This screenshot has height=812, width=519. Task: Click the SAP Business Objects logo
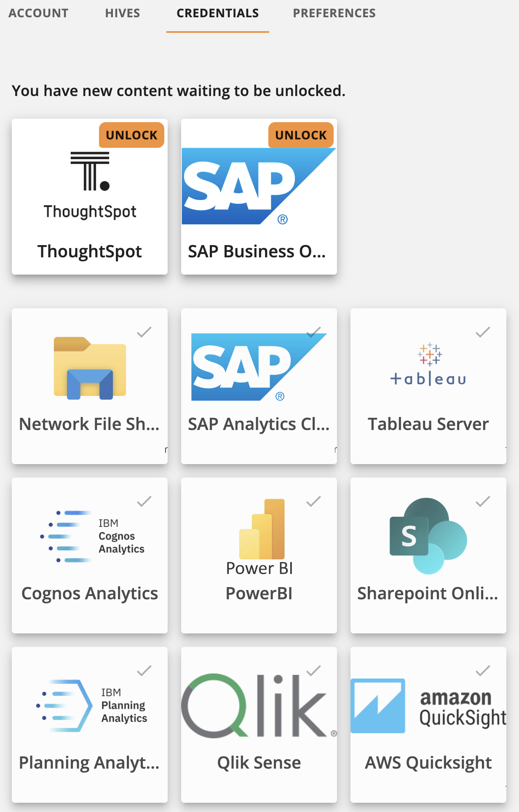click(259, 186)
